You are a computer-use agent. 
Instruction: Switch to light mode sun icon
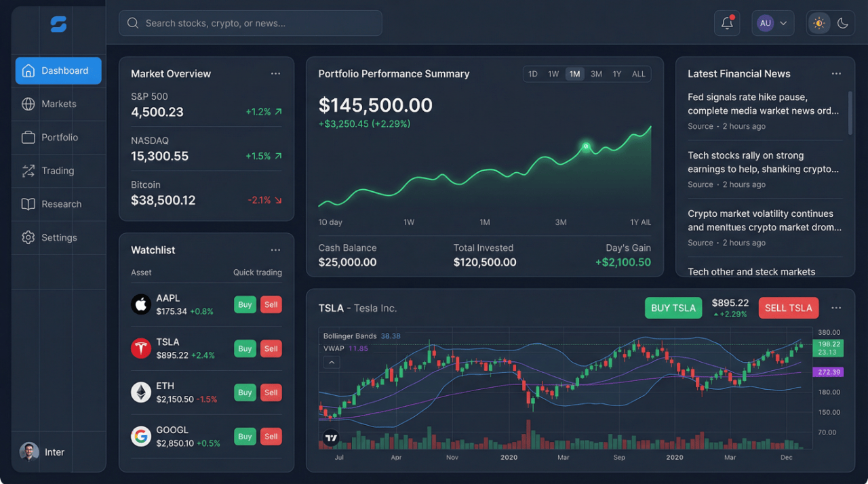click(819, 23)
